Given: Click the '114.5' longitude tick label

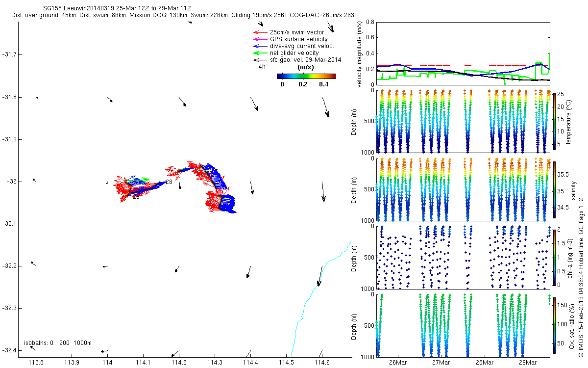Looking at the screenshot, I should [286, 362].
